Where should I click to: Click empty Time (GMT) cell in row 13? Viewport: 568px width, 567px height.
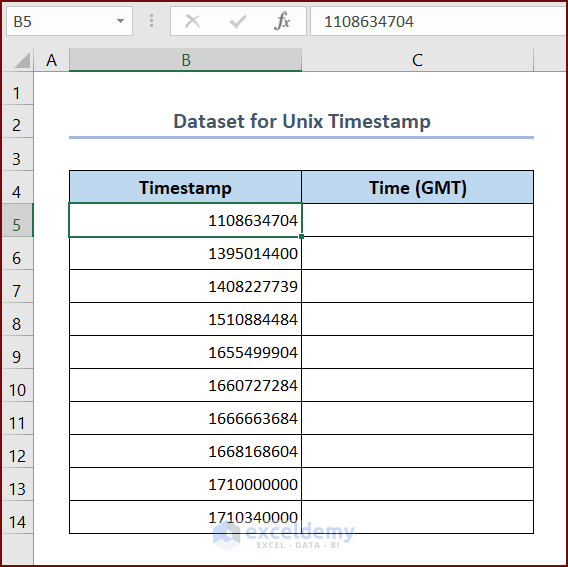(417, 484)
